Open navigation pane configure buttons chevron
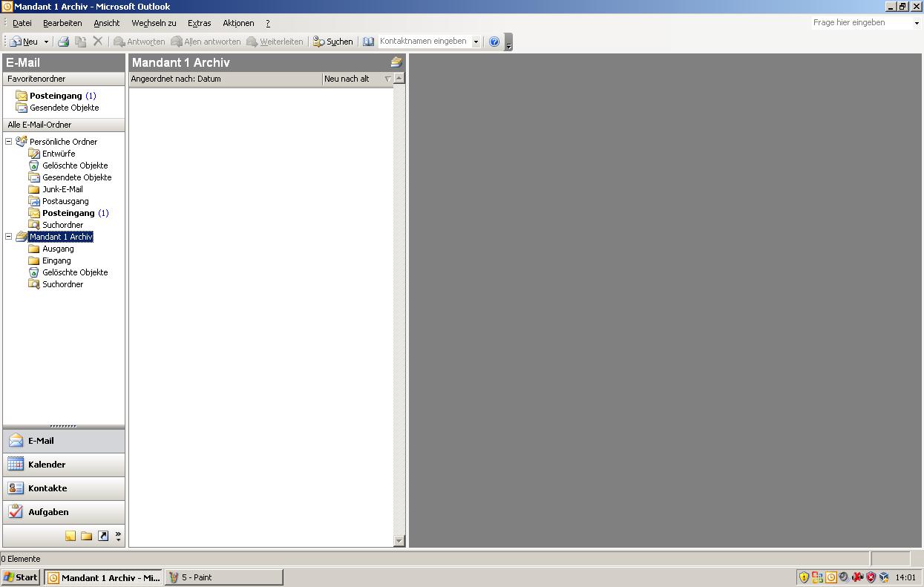This screenshot has width=924, height=587. 118,536
